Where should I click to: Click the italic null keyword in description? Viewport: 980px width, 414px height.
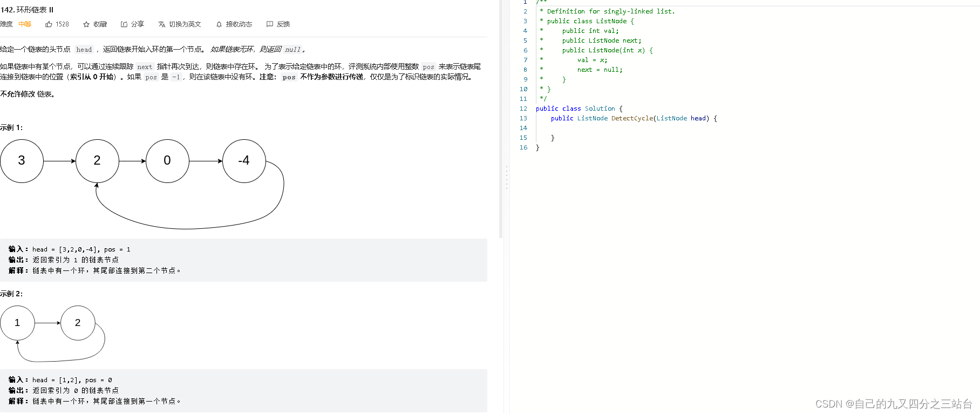tap(292, 50)
